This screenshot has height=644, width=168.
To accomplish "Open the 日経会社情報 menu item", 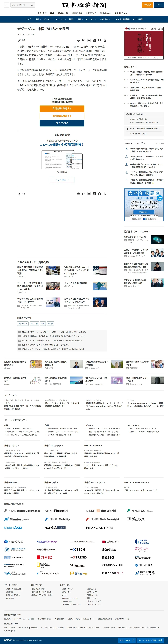I will 77,13.
